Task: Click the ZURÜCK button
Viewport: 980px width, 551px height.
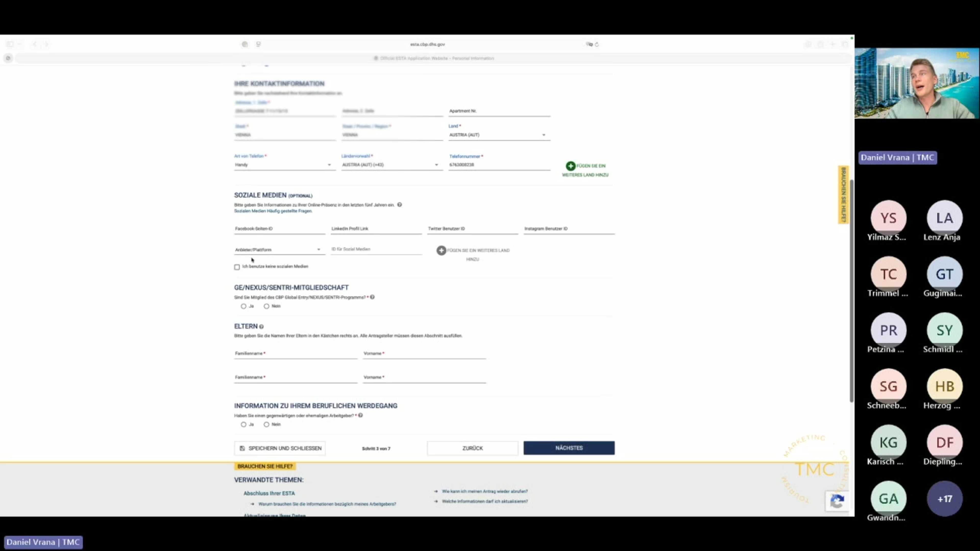Action: (x=472, y=448)
